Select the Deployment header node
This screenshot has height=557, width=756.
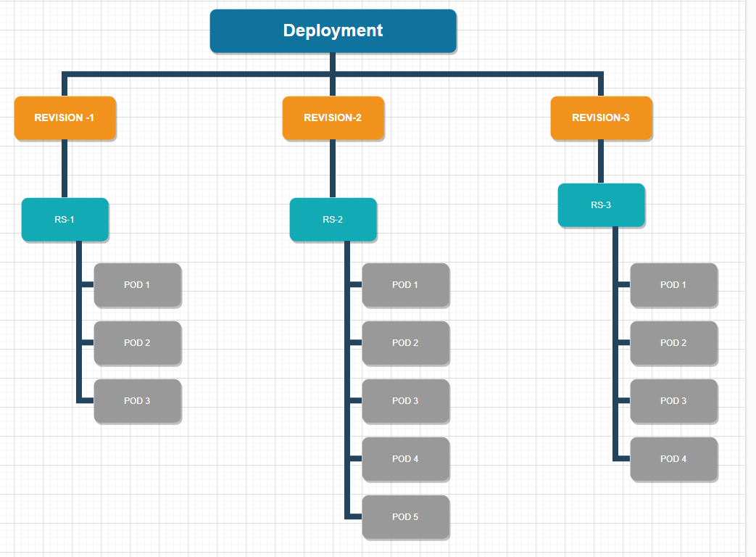(x=333, y=30)
